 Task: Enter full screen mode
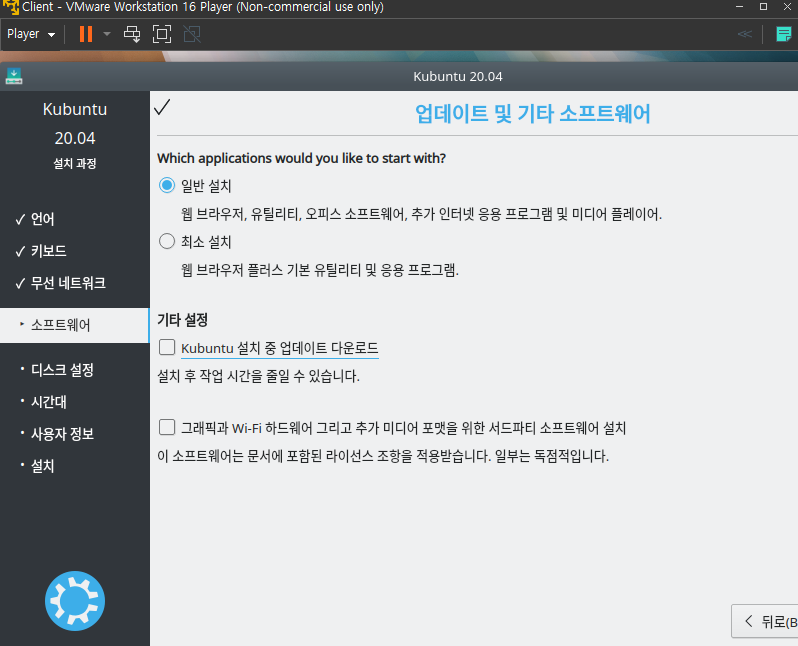click(162, 34)
